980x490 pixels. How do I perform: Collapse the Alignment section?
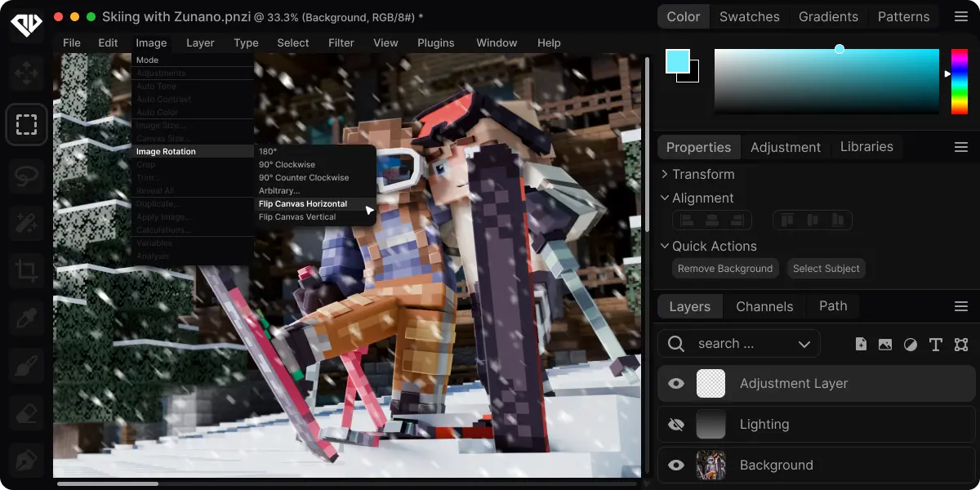[x=665, y=198]
